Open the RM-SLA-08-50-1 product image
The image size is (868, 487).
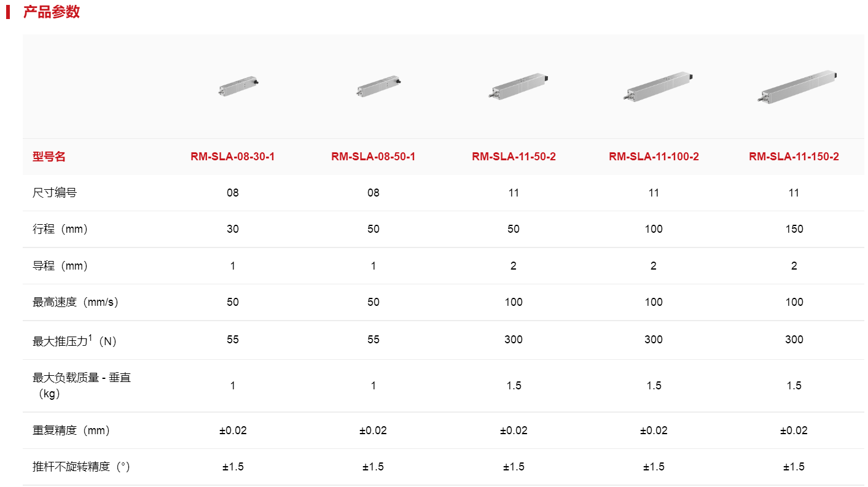377,86
